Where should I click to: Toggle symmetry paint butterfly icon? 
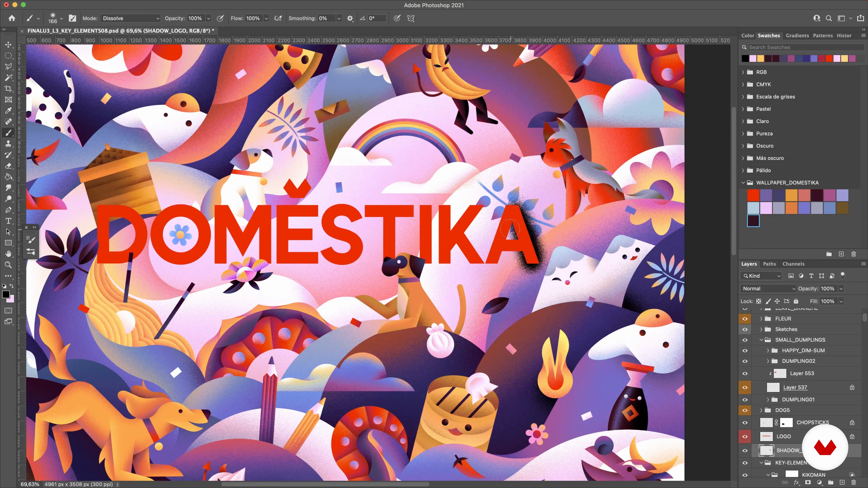point(411,18)
